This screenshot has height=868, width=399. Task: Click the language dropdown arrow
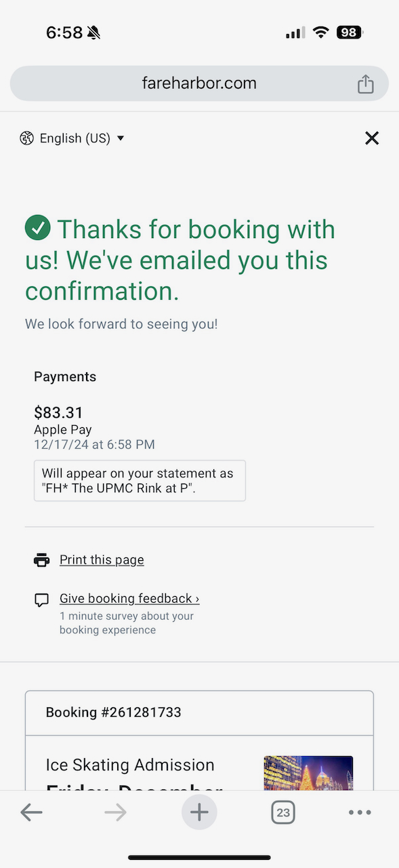tap(121, 138)
